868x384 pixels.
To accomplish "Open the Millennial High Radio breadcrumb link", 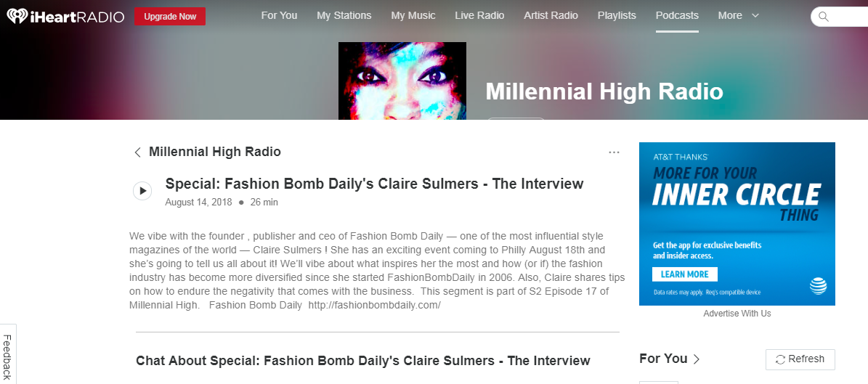I will click(215, 152).
